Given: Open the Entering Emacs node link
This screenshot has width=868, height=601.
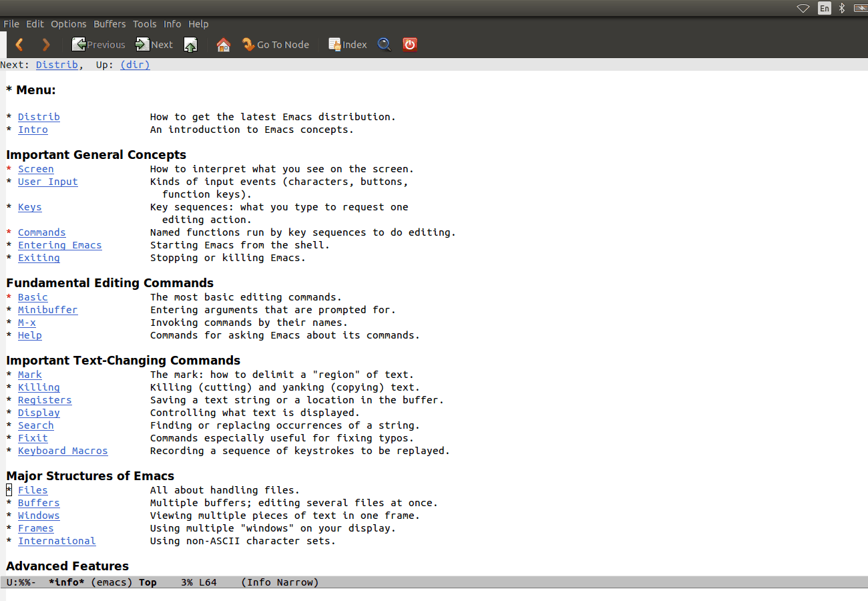Looking at the screenshot, I should [60, 245].
